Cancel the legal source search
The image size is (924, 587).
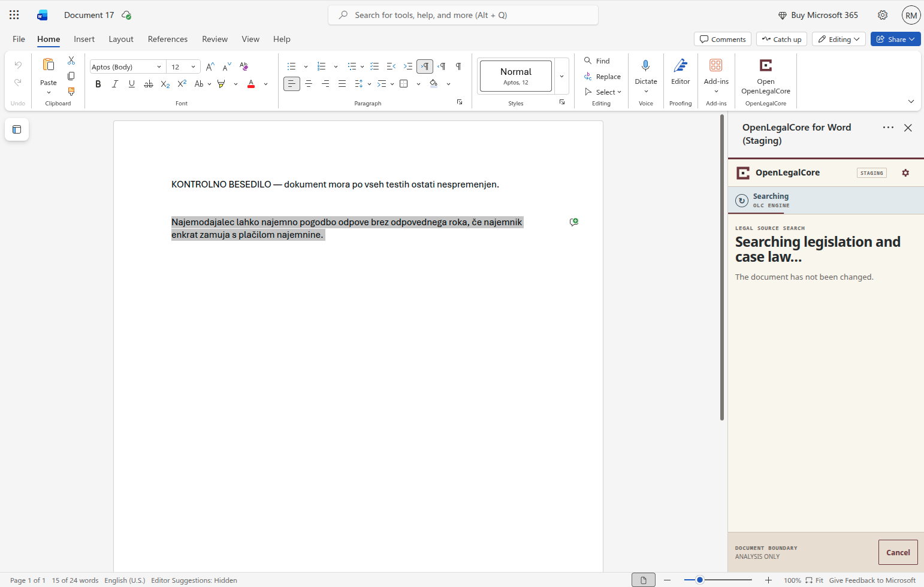pos(898,552)
